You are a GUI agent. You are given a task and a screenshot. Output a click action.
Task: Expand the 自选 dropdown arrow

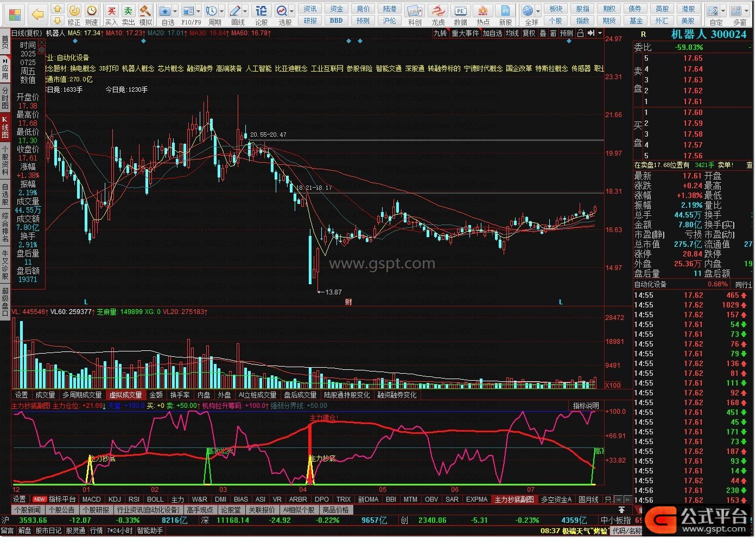point(176,11)
